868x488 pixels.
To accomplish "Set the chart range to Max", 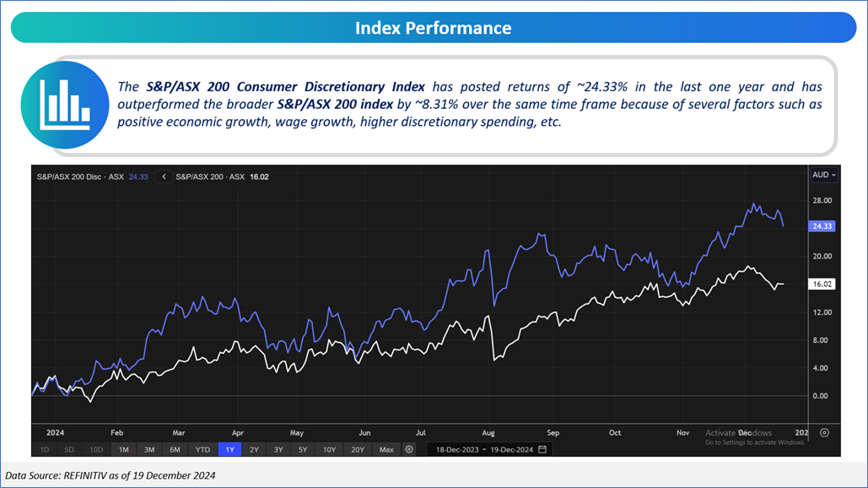I will 386,450.
